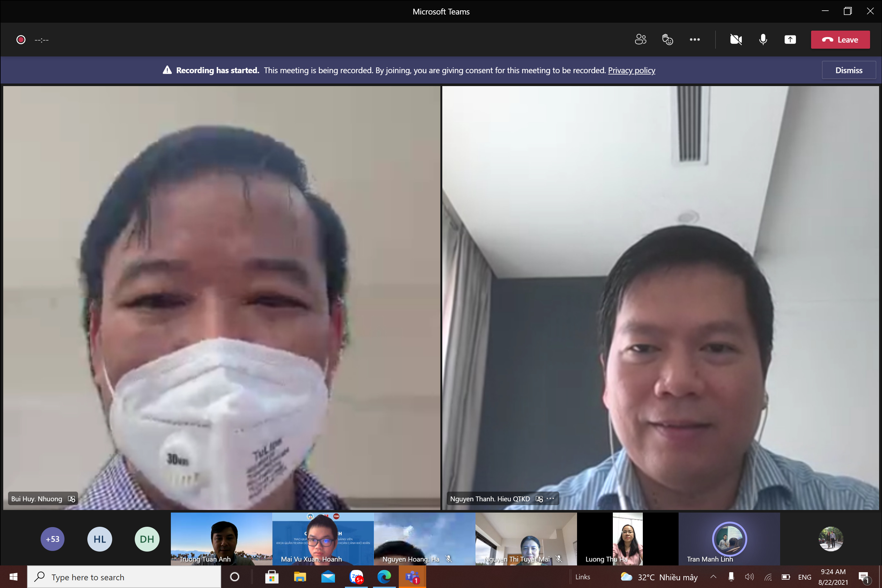Select Luong Thu Ha's video thumbnail
The width and height of the screenshot is (882, 588).
628,539
